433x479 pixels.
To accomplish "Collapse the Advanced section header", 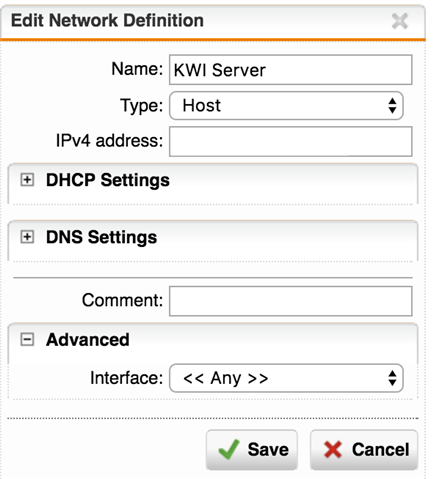I will coord(213,340).
